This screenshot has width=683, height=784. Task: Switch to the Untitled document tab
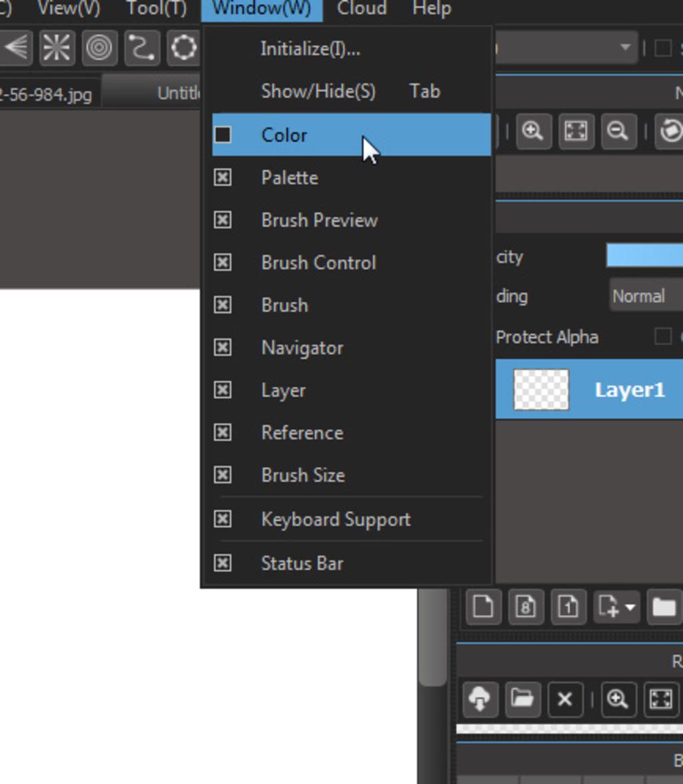(177, 93)
